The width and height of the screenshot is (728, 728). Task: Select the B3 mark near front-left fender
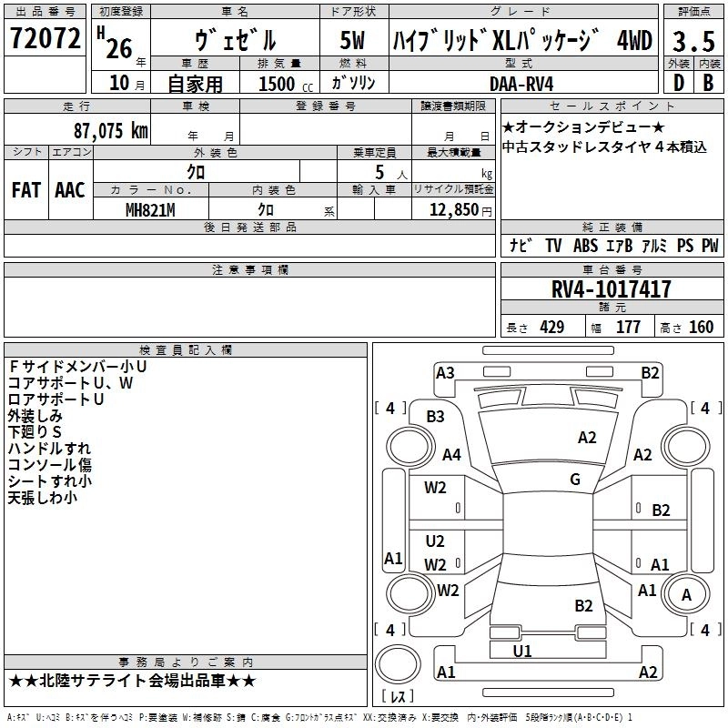[x=435, y=417]
